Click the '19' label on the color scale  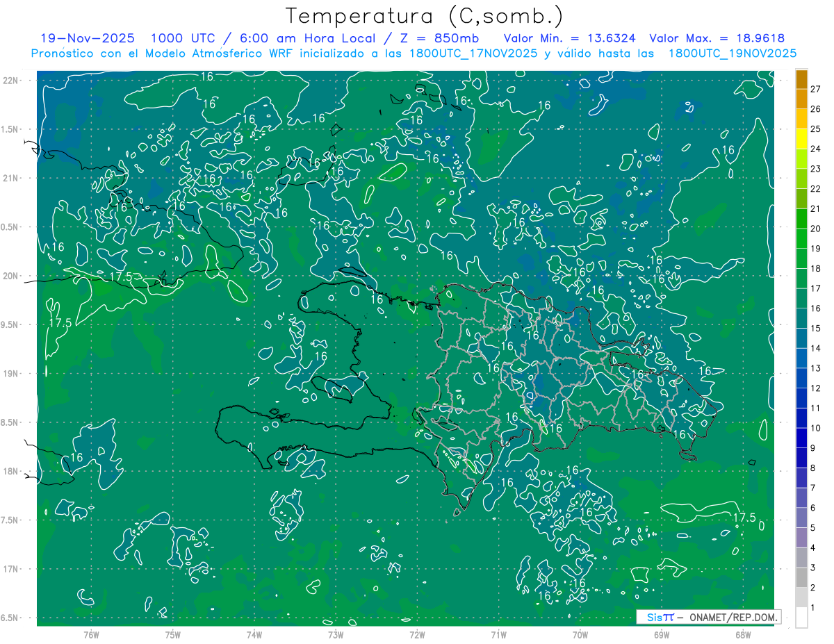(816, 249)
